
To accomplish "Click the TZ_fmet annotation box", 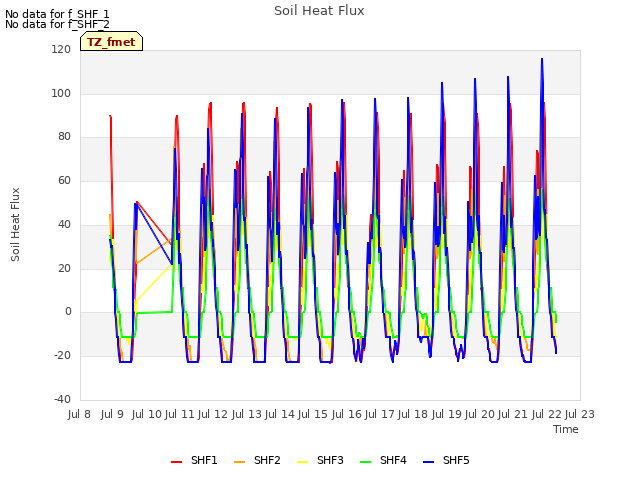I will point(111,41).
